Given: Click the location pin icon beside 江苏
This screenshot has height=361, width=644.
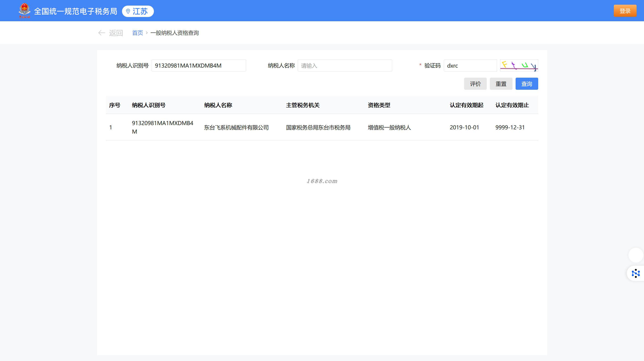Looking at the screenshot, I should pos(128,11).
